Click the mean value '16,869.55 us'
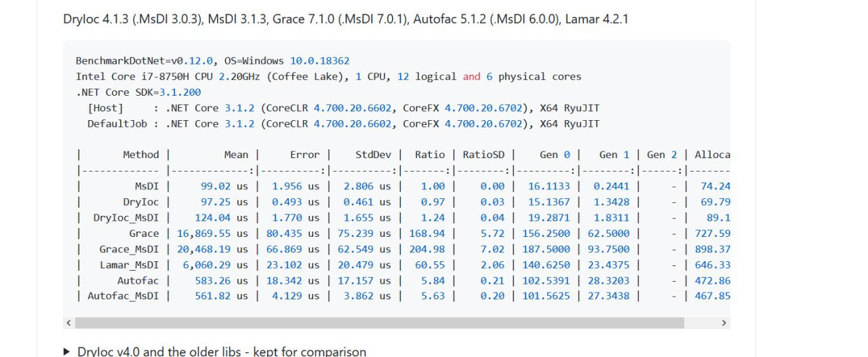The width and height of the screenshot is (868, 357). pos(213,233)
